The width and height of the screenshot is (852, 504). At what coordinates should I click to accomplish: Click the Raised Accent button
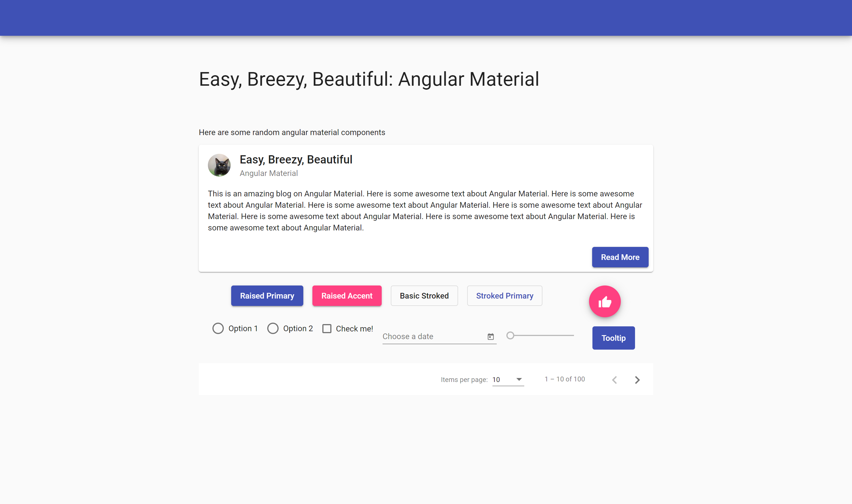click(346, 295)
